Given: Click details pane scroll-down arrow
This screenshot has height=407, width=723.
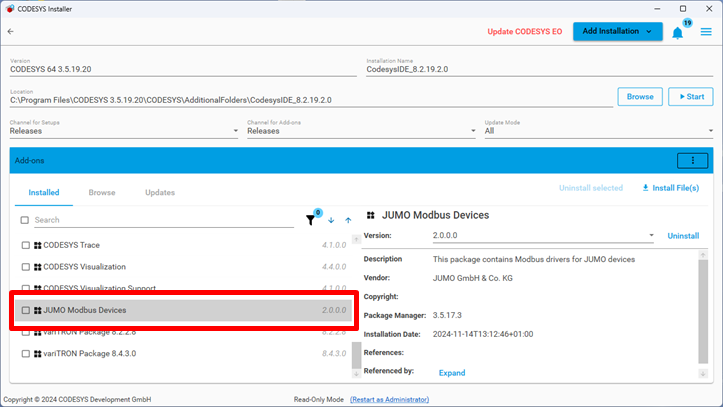Looking at the screenshot, I should point(703,374).
